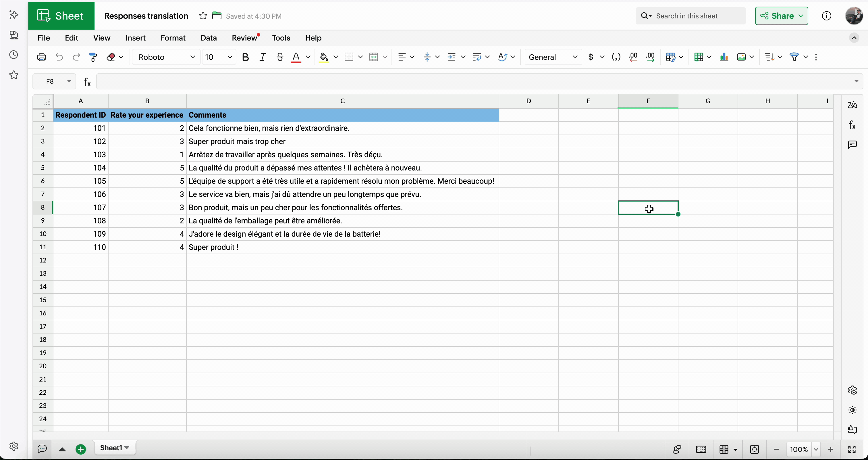Screen dimensions: 868x460
Task: Click the fill color paint bucket
Action: pos(324,57)
